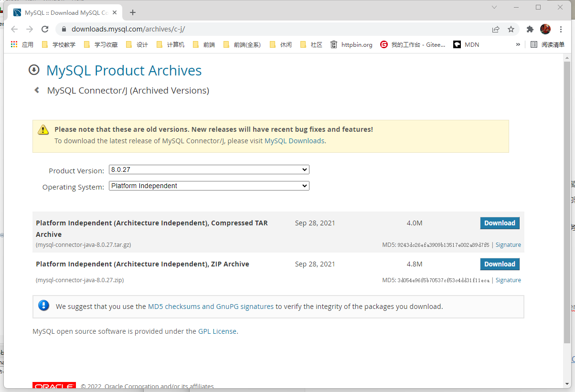Open the 阅读清单 reading list icon
The image size is (575, 392).
point(548,44)
